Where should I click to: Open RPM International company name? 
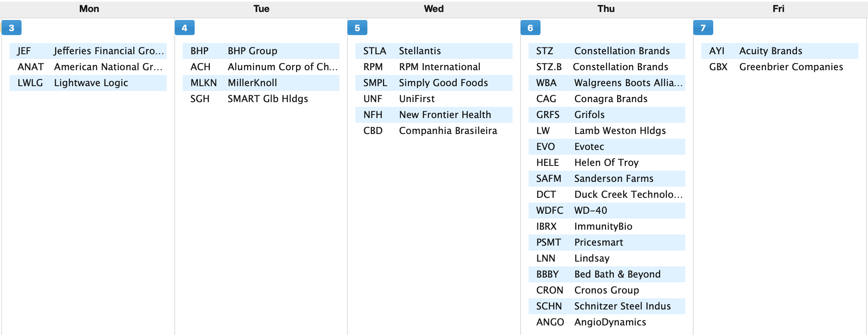440,67
